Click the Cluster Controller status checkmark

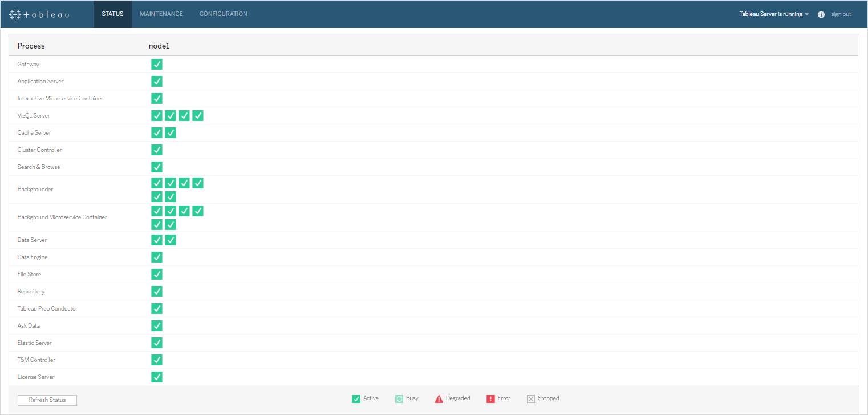[157, 150]
